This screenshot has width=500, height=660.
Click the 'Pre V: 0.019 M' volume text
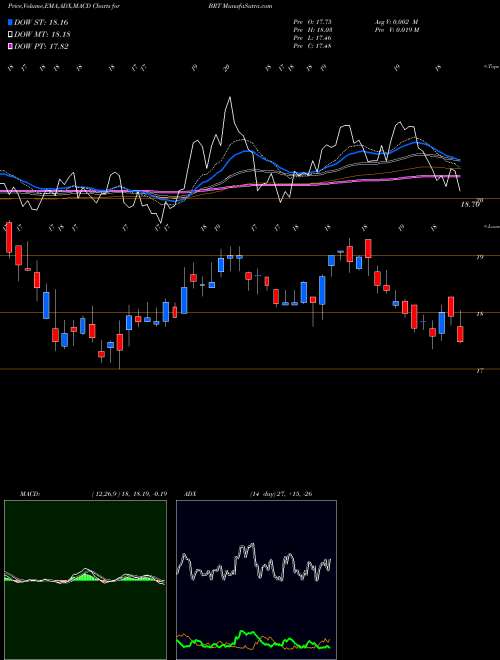(x=396, y=29)
